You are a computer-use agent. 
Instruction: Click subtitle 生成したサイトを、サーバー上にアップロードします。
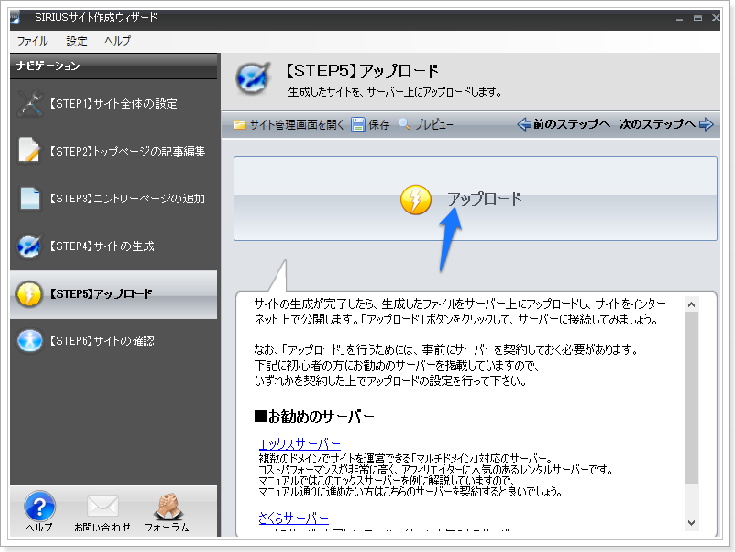pos(395,92)
